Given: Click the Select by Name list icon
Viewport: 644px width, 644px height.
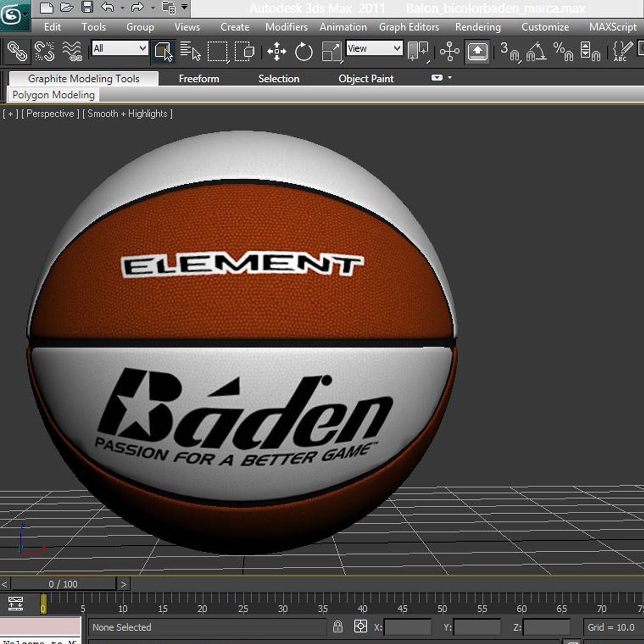Looking at the screenshot, I should [190, 52].
